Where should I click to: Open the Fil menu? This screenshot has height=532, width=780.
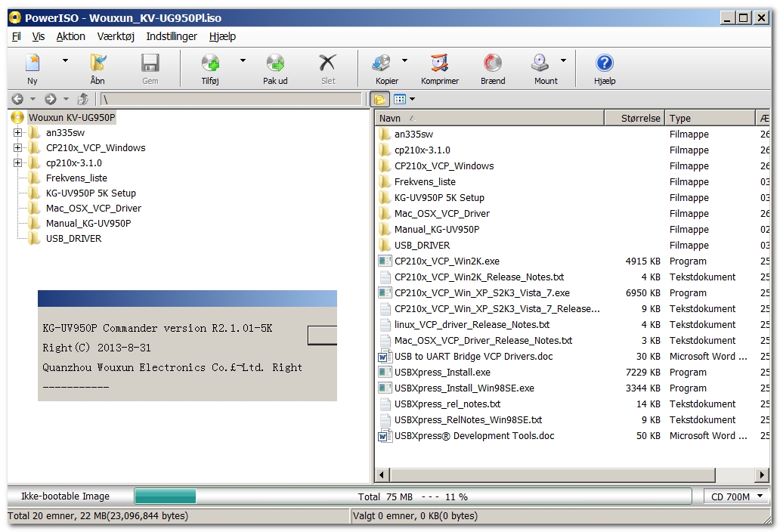pyautogui.click(x=17, y=36)
